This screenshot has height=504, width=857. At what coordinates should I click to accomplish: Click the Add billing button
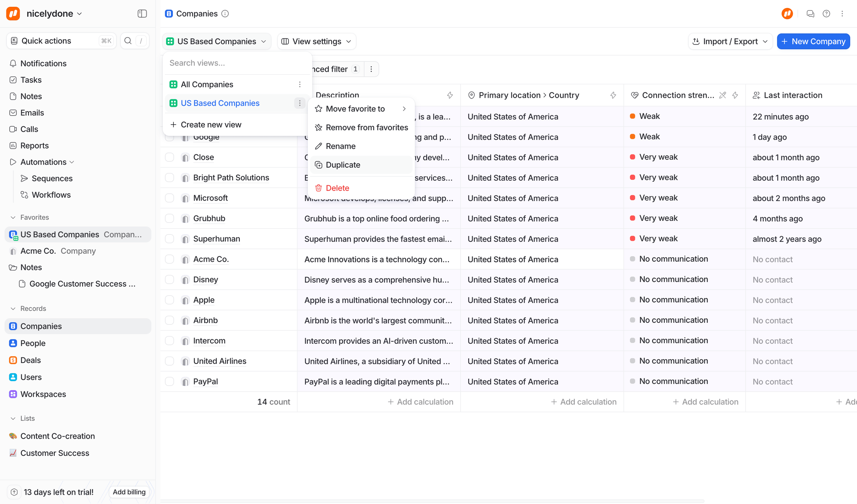[x=129, y=492]
